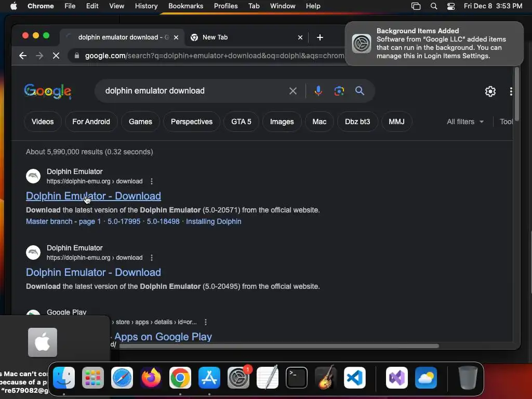Open Trash in the Dock
Viewport: 532px width, 399px height.
(x=468, y=378)
